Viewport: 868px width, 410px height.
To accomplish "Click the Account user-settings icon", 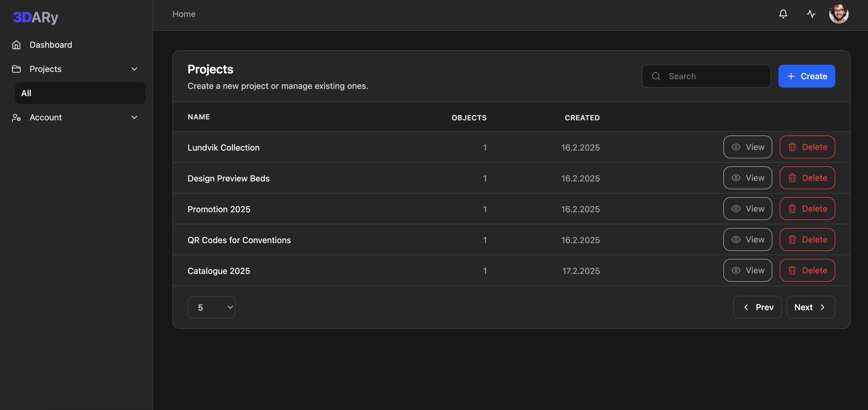I will pos(16,118).
